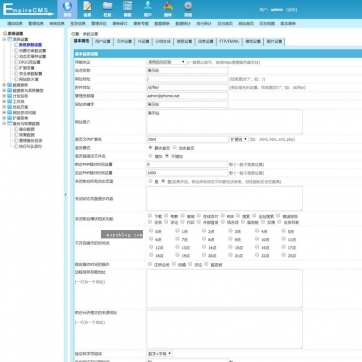Open the Columns (栏目) folder icon

107,9
